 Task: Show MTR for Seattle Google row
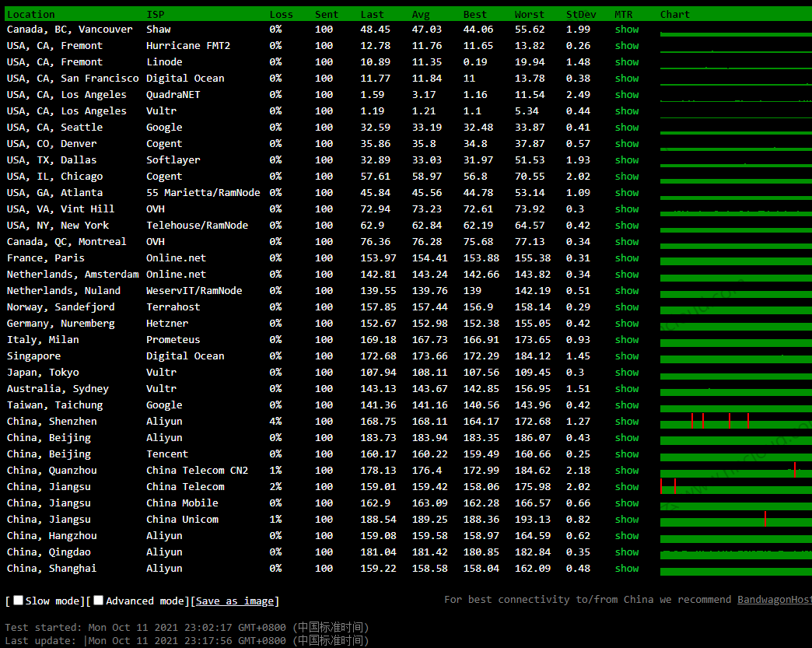pyautogui.click(x=627, y=128)
